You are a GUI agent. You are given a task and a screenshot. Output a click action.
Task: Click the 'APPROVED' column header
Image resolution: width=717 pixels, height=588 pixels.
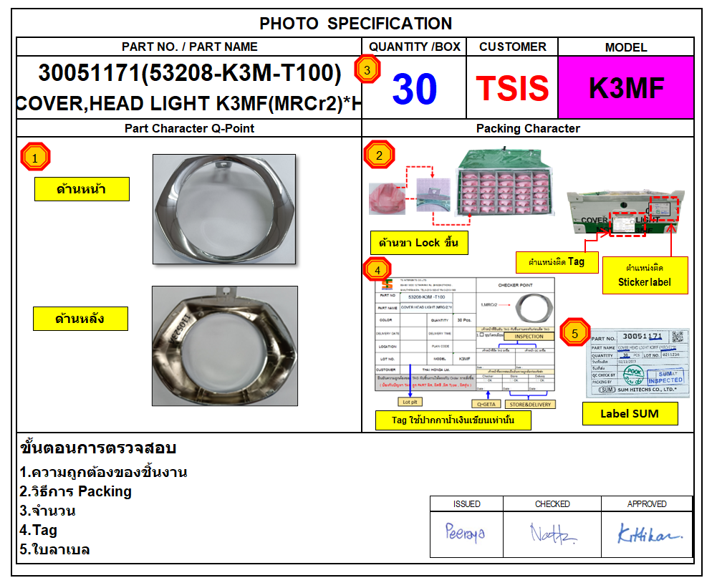coord(647,504)
